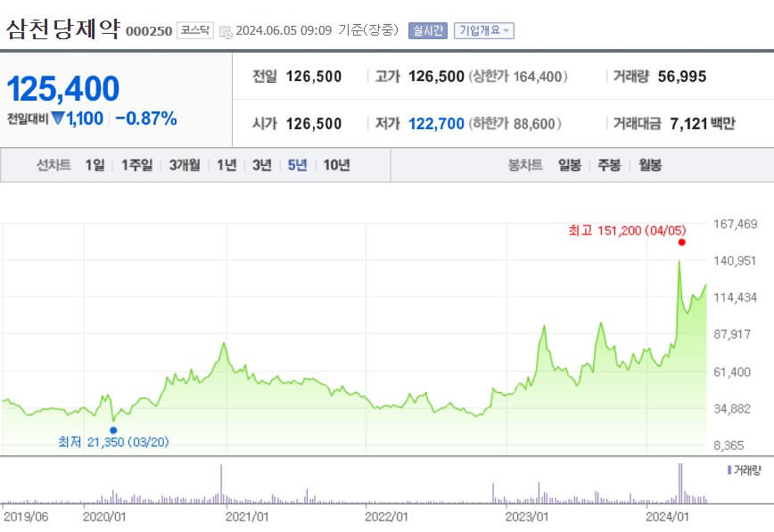This screenshot has height=532, width=774.
Task: Select the 월봉 monthly candle view
Action: tap(648, 165)
